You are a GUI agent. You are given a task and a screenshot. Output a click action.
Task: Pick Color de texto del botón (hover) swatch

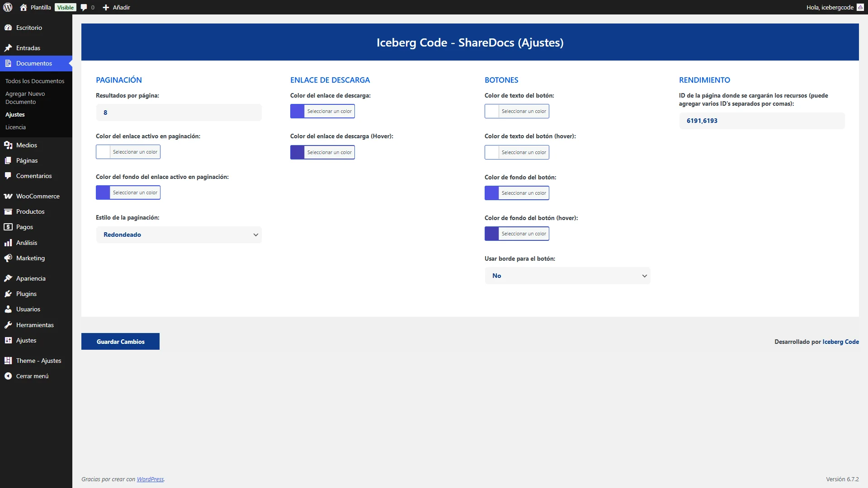click(x=492, y=152)
